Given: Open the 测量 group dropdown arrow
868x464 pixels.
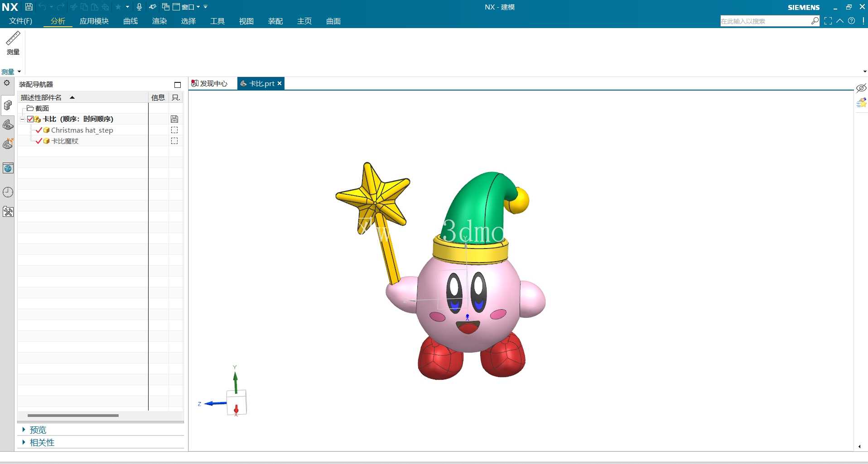Looking at the screenshot, I should coord(19,72).
